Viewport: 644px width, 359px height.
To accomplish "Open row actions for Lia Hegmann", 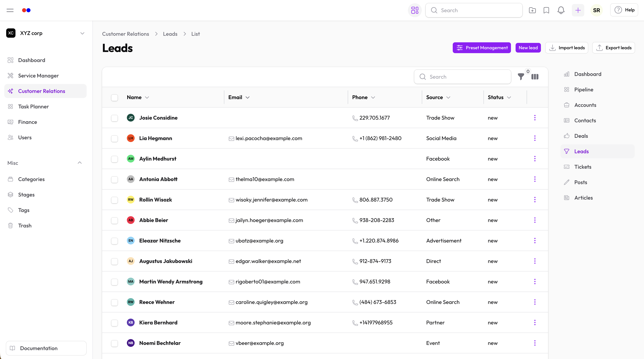I will point(535,138).
